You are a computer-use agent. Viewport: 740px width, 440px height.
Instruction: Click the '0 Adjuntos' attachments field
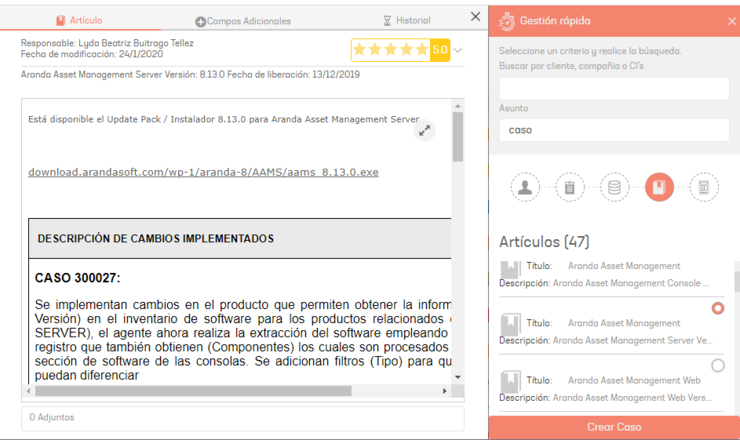243,418
